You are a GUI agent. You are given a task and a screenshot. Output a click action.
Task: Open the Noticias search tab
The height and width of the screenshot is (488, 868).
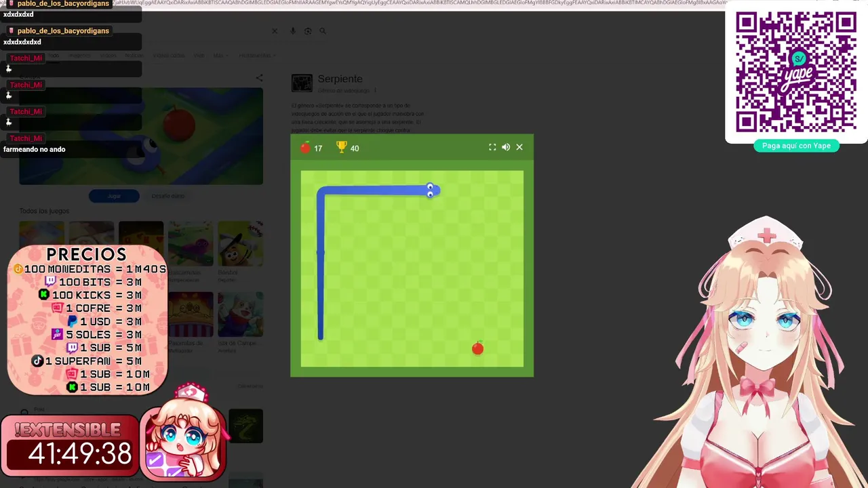pyautogui.click(x=134, y=56)
